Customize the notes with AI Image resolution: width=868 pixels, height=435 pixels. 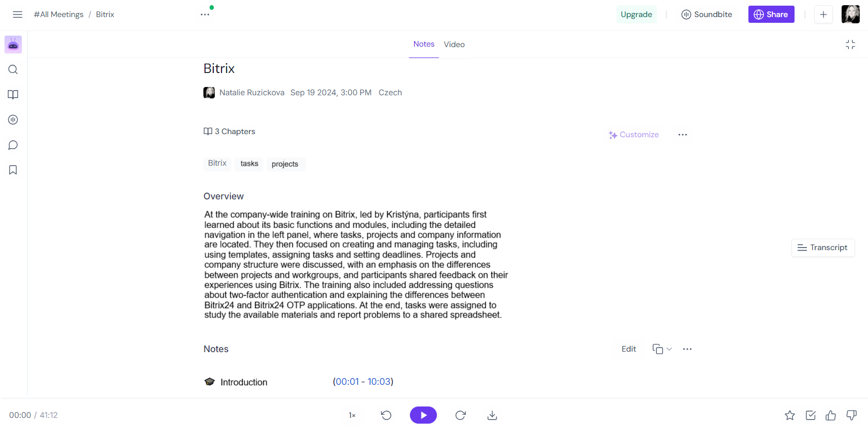click(634, 135)
